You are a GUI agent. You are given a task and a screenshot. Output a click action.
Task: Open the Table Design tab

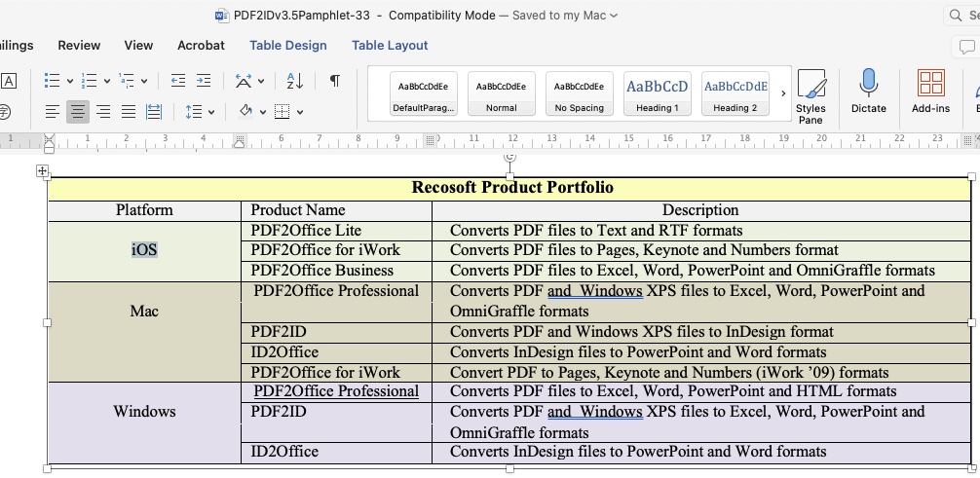pos(288,45)
